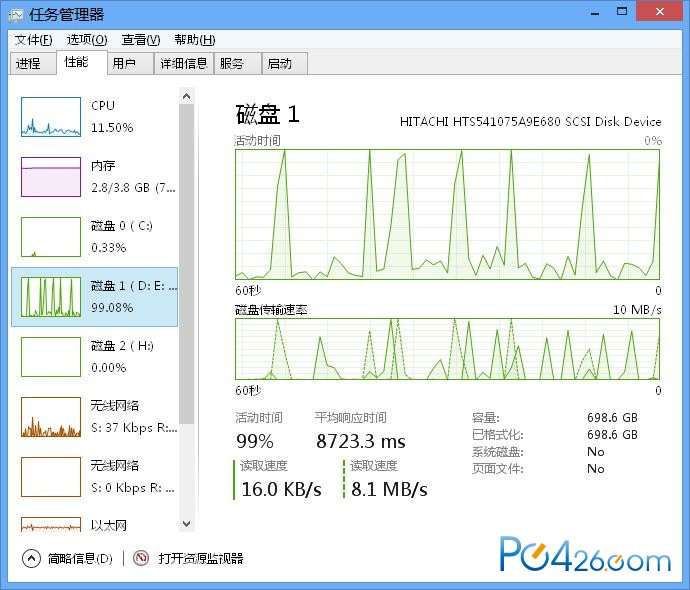Open the 文件(F) menu
This screenshot has height=590, width=690.
click(x=33, y=40)
